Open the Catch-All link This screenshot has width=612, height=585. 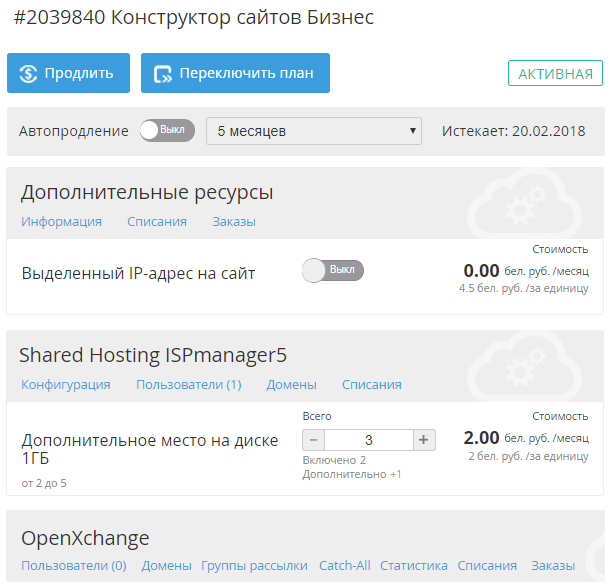pos(345,566)
